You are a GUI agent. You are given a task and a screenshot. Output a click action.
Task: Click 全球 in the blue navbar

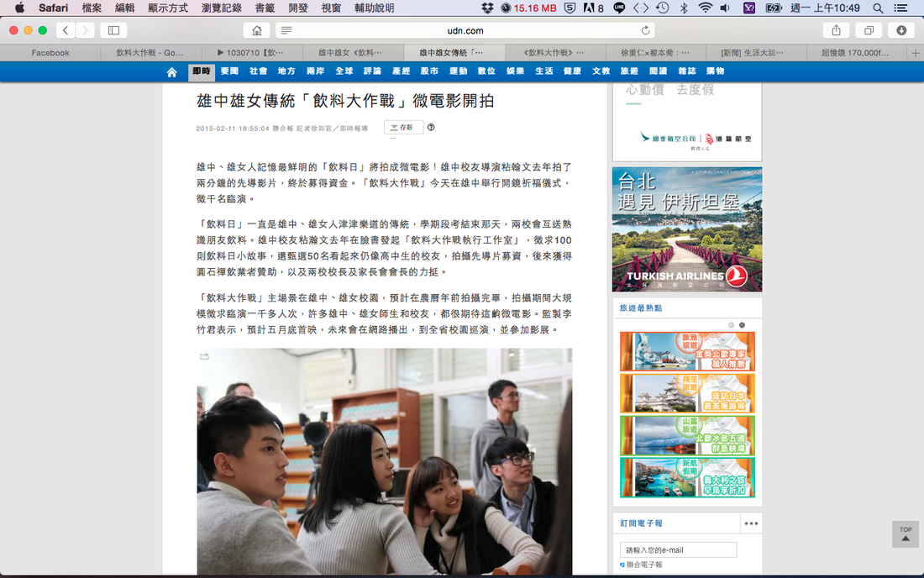pos(344,71)
